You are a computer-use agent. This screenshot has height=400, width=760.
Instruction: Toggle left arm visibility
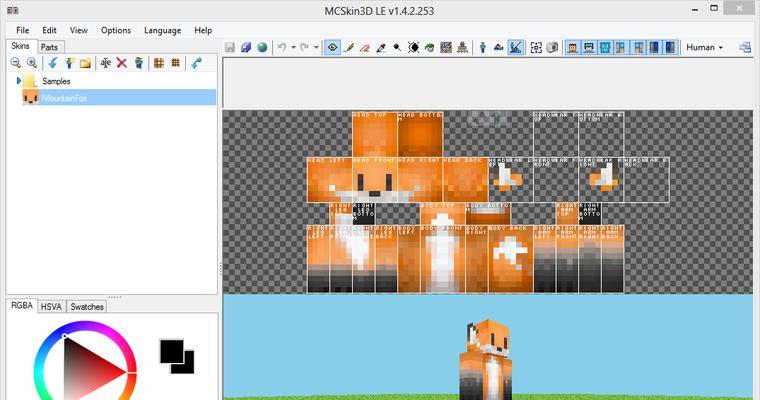click(x=621, y=48)
